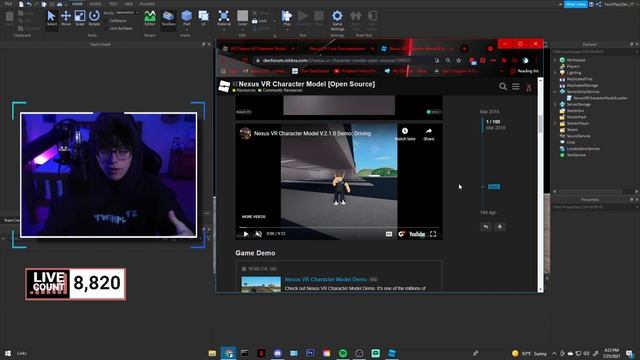Open the Toolbox panel

click(168, 18)
